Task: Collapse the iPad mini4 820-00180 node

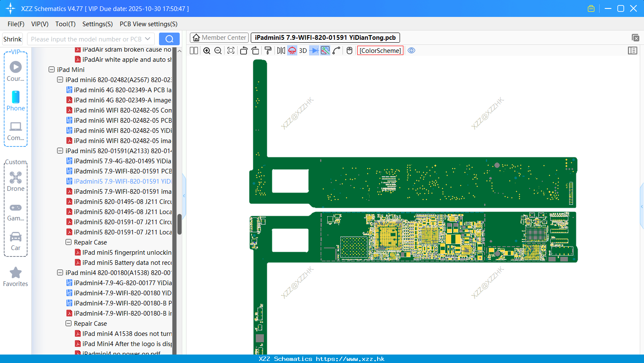Action: coord(60,273)
